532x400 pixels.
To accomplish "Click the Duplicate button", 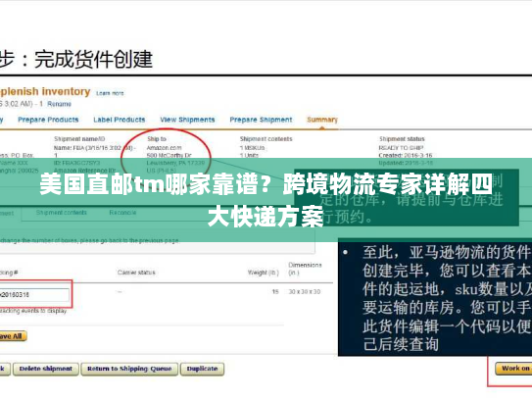I will pyautogui.click(x=202, y=369).
